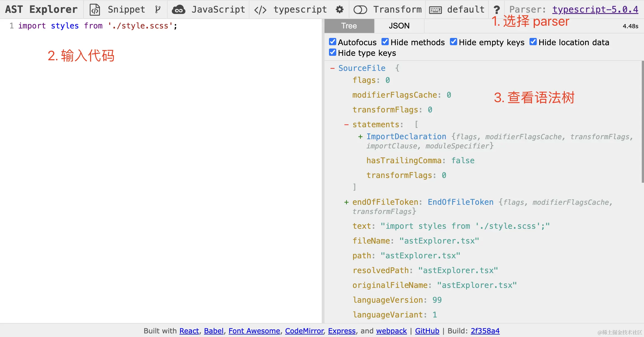Select the resolvedPath row
644x337 pixels.
tap(425, 270)
